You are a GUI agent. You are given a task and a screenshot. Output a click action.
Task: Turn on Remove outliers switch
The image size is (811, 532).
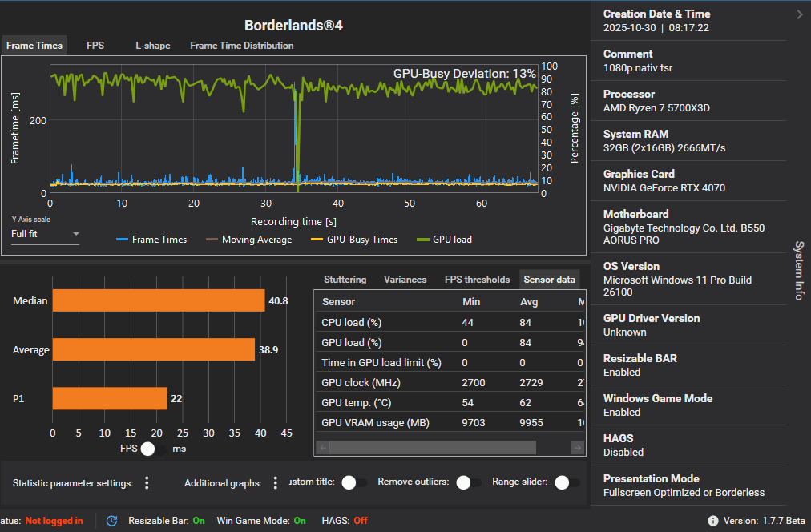[x=468, y=482]
